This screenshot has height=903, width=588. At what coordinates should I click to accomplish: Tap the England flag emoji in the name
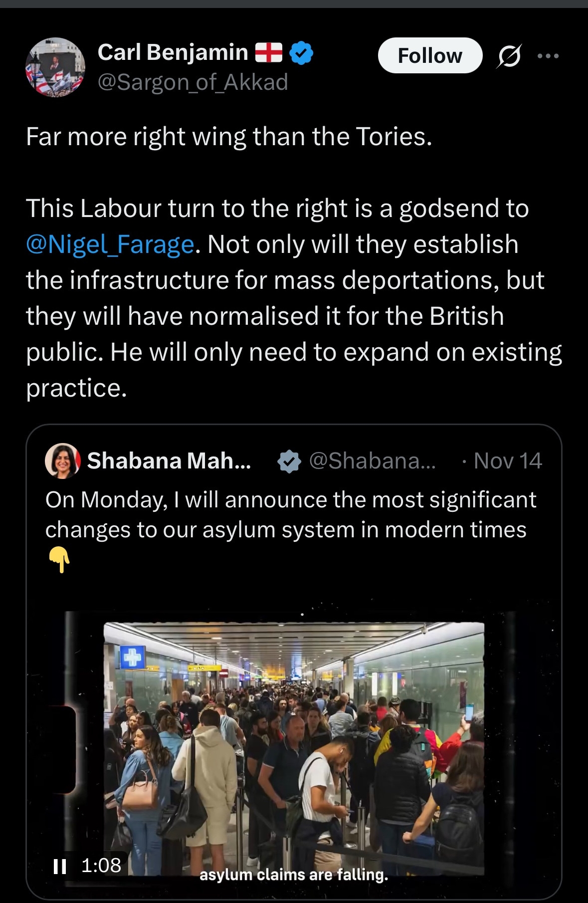tap(269, 52)
